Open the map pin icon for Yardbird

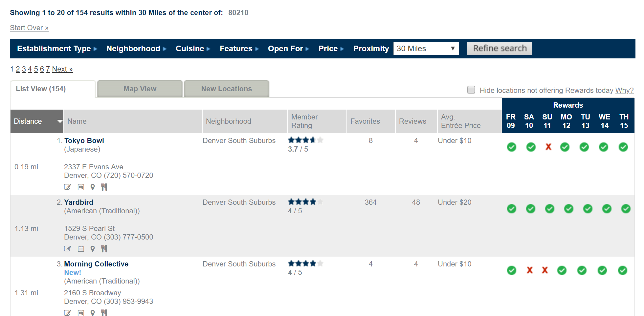(x=93, y=249)
